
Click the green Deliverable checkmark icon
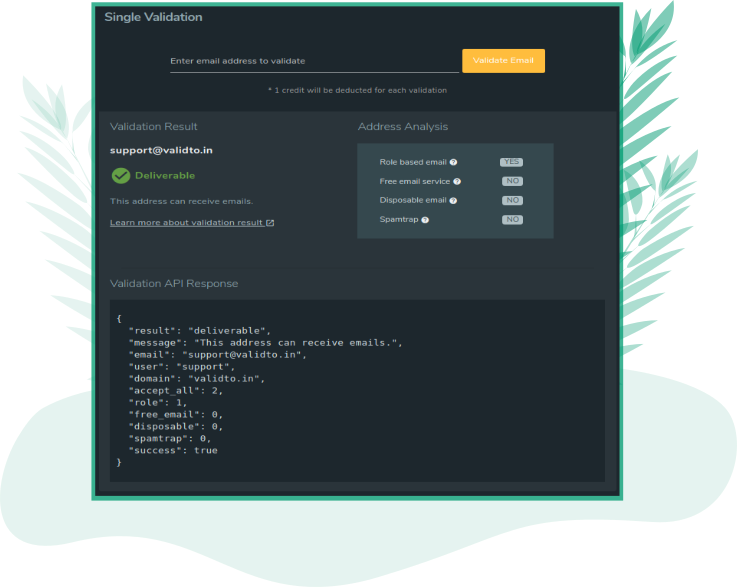(121, 176)
